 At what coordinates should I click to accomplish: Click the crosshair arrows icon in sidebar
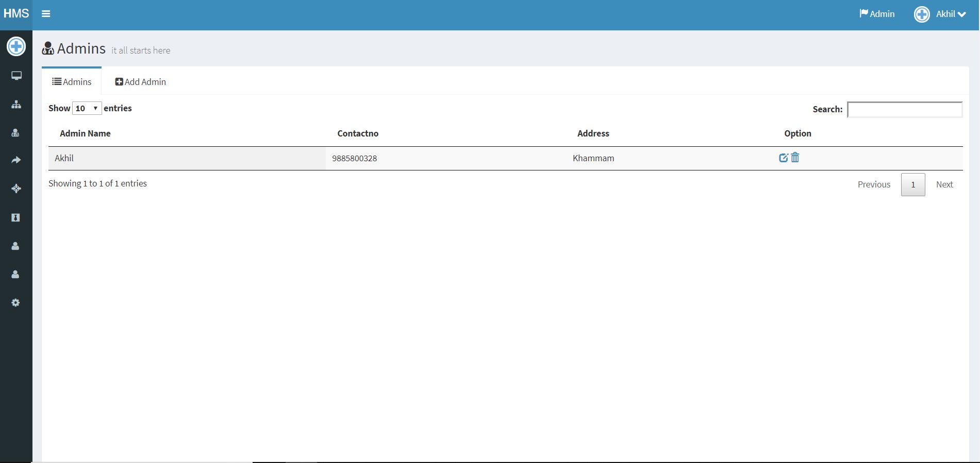tap(16, 188)
